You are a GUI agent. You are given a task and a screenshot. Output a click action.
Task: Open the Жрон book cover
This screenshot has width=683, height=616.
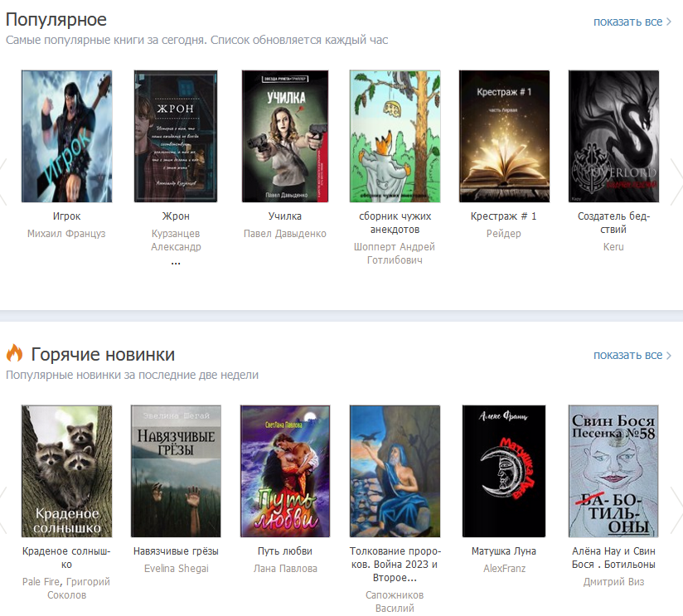coord(176,136)
